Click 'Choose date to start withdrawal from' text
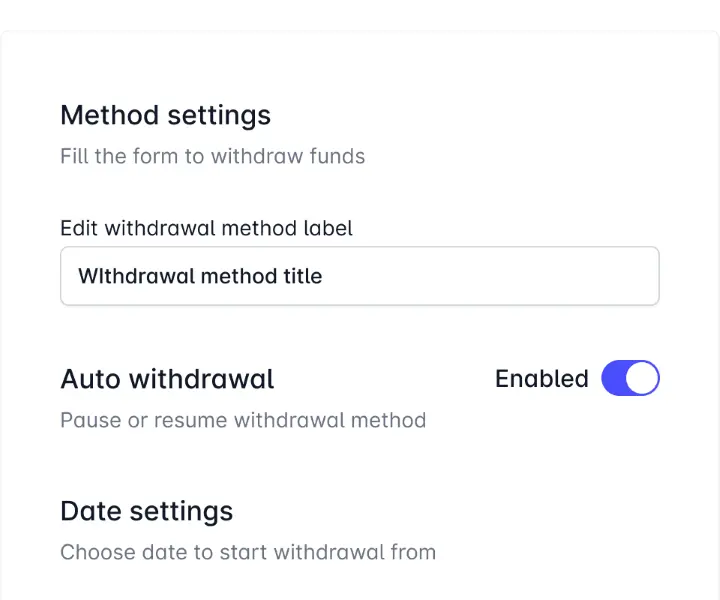Viewport: 720px width, 600px height. coord(248,552)
